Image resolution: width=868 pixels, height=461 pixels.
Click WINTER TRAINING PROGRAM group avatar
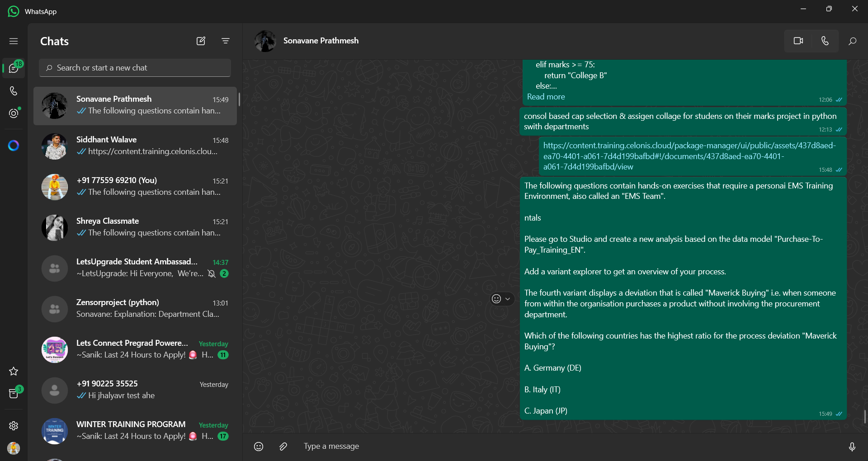click(55, 431)
